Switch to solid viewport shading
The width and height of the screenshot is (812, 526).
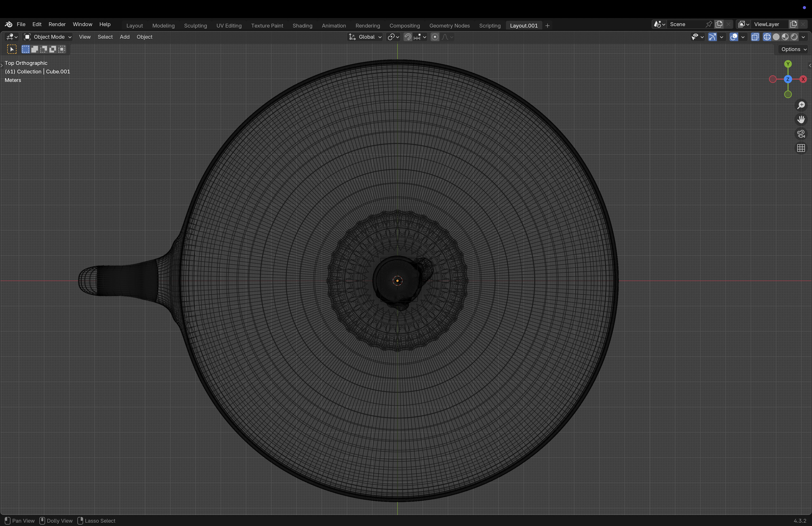click(x=776, y=37)
